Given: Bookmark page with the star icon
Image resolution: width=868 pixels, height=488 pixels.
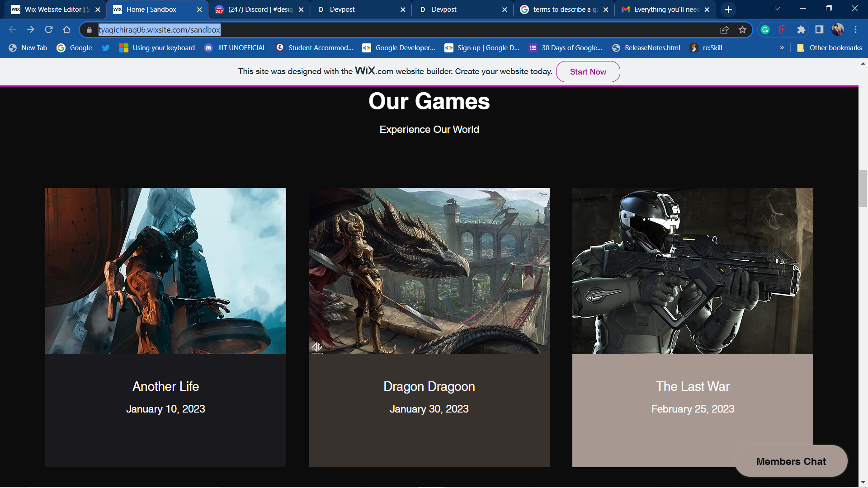Looking at the screenshot, I should [742, 30].
